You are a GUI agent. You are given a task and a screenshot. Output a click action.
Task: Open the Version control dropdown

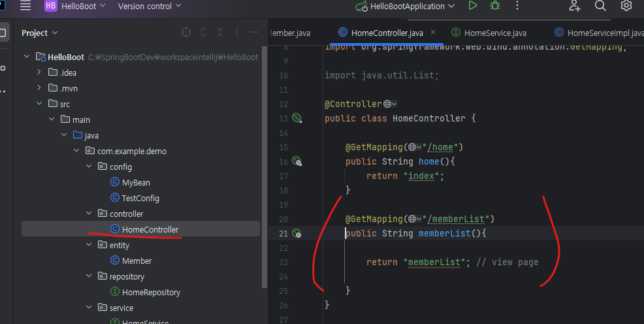pos(149,6)
